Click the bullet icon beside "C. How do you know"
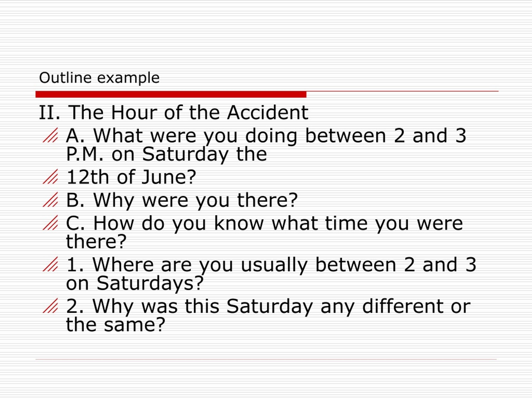This screenshot has height=399, width=532. click(50, 223)
